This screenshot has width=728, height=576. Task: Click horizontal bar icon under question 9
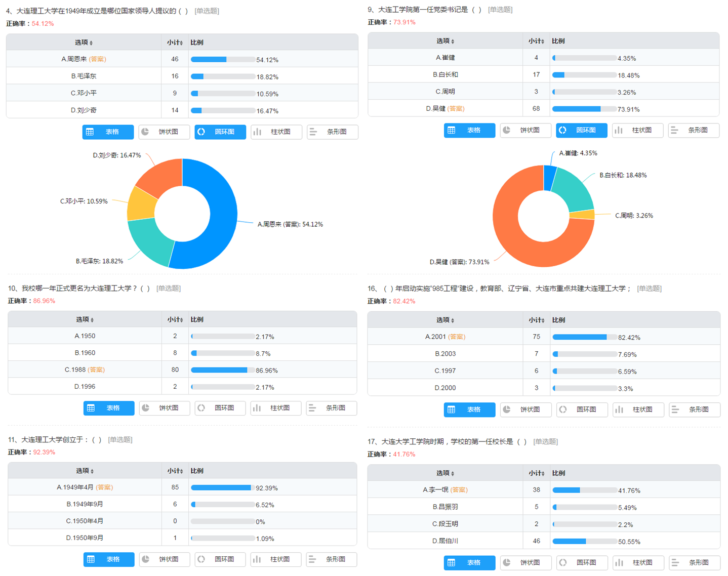coord(674,130)
